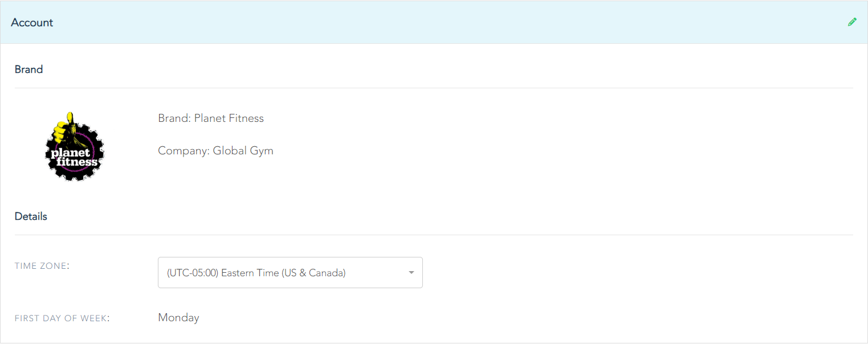Click the Brand section heading
Viewport: 868px width, 344px height.
click(x=28, y=69)
